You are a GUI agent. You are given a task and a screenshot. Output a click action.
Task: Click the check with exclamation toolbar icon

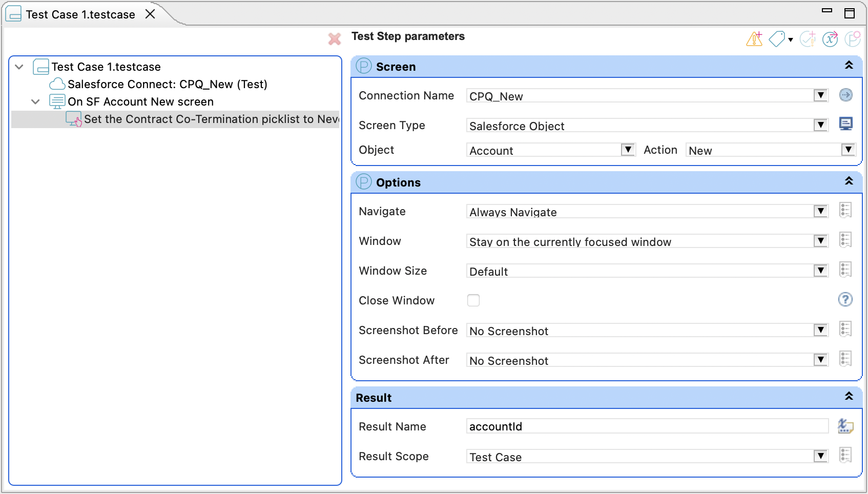(808, 39)
